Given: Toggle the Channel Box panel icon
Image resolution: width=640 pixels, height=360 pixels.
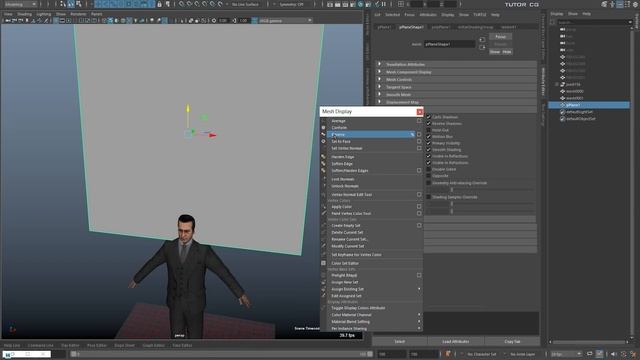Looking at the screenshot, I should [634, 4].
